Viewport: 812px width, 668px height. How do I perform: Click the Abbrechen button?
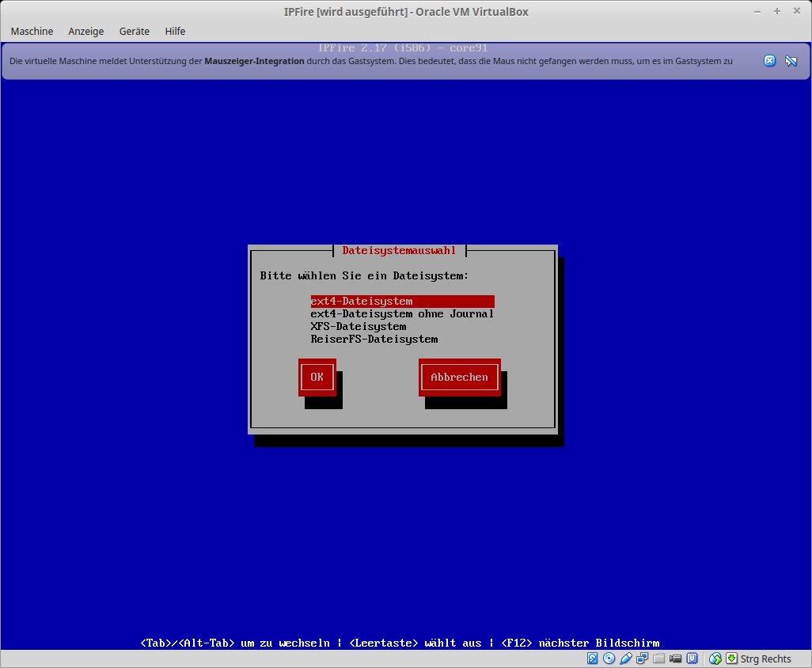[459, 377]
